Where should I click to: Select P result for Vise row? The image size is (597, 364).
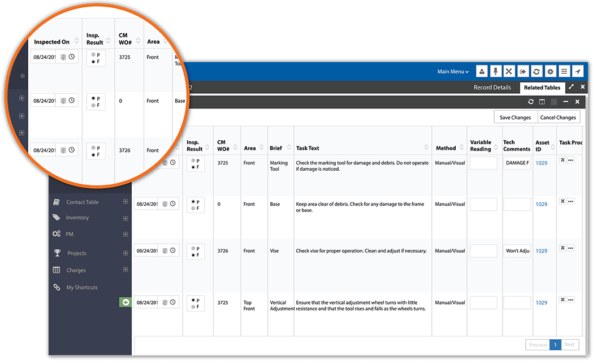click(193, 249)
